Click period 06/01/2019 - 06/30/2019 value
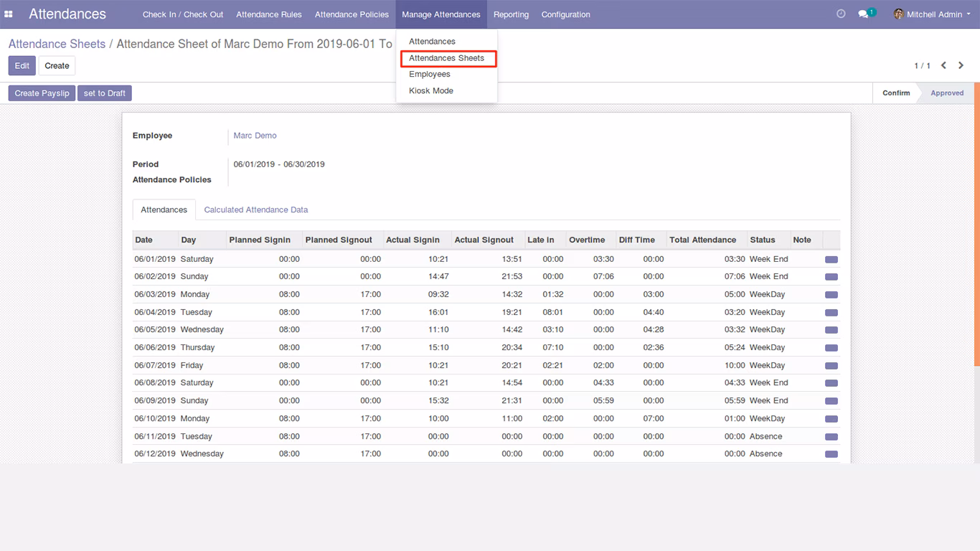Viewport: 980px width, 551px height. 279,164
